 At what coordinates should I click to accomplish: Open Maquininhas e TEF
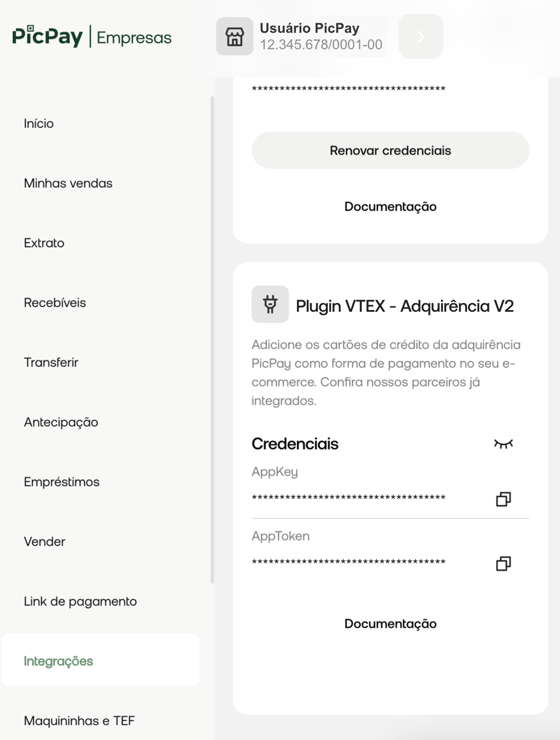point(79,721)
